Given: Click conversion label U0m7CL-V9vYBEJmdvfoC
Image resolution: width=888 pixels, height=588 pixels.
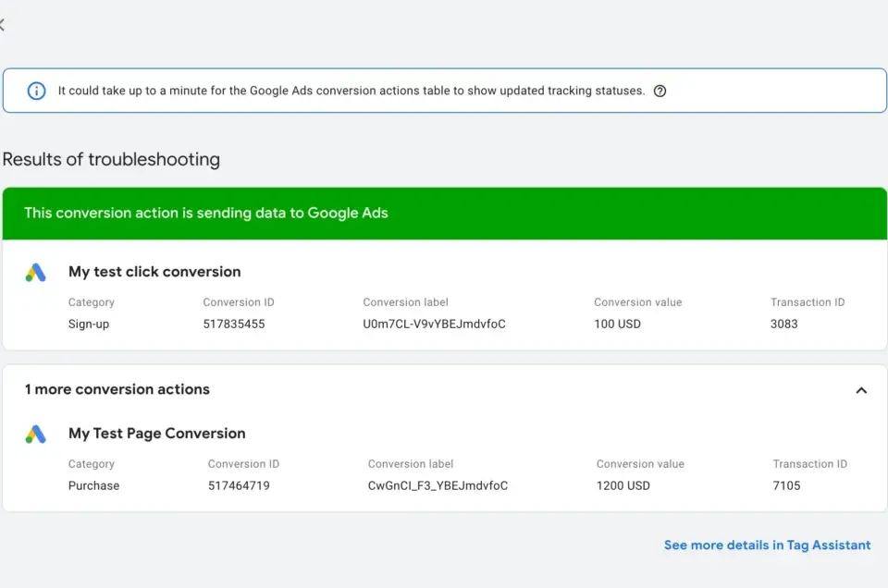Looking at the screenshot, I should [x=435, y=325].
